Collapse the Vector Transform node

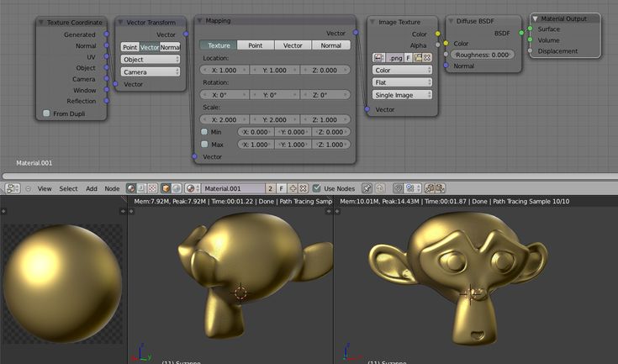120,23
